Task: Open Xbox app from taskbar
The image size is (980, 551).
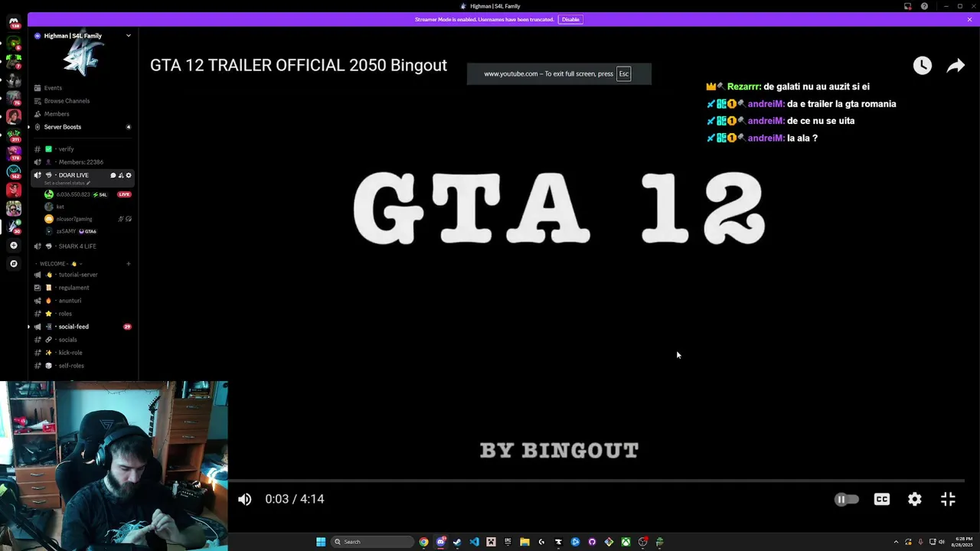Action: point(626,542)
